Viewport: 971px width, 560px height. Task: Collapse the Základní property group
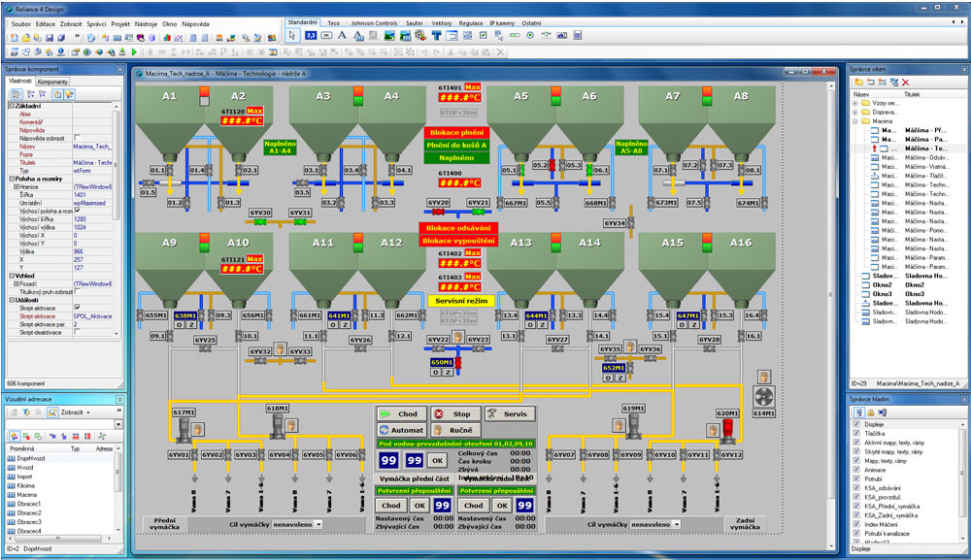(11, 106)
